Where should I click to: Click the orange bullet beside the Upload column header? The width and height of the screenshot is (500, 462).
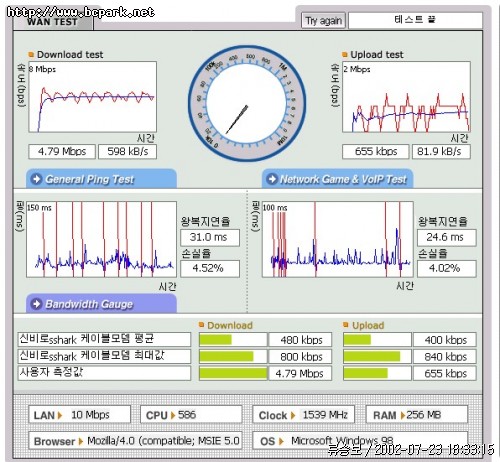coord(346,325)
